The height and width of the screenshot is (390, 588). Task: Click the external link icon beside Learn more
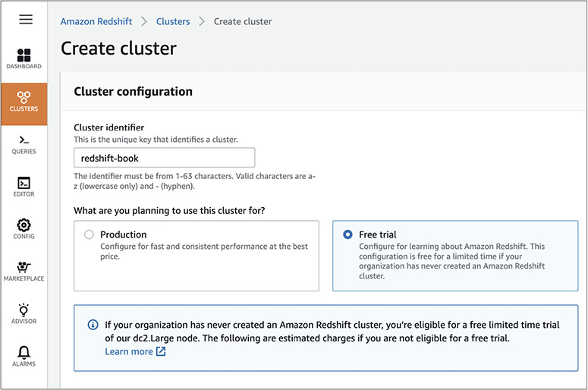point(161,351)
